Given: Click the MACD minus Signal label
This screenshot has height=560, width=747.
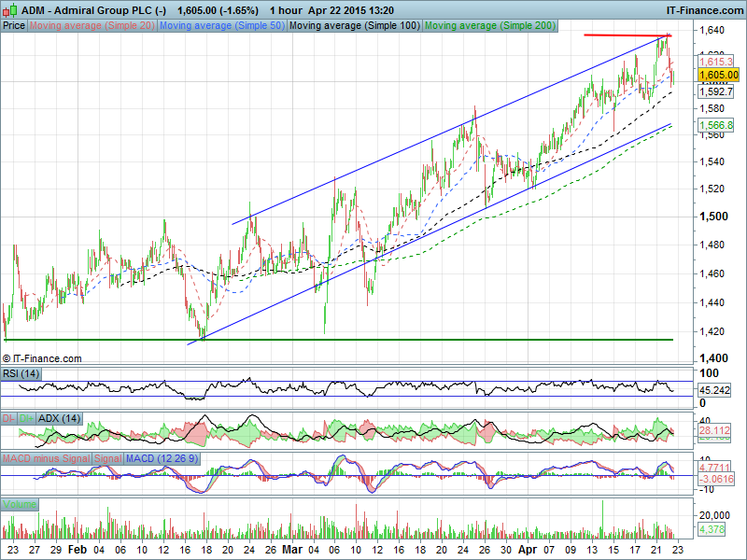Looking at the screenshot, I should coord(46,460).
